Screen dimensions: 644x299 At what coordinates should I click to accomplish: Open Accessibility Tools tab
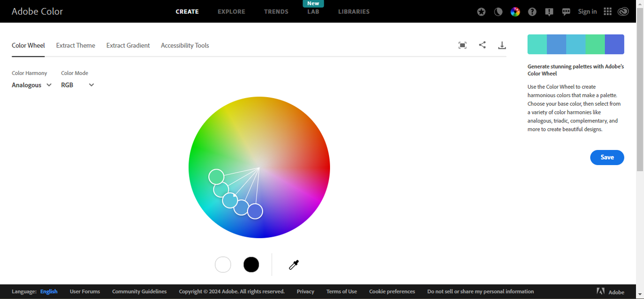click(185, 45)
